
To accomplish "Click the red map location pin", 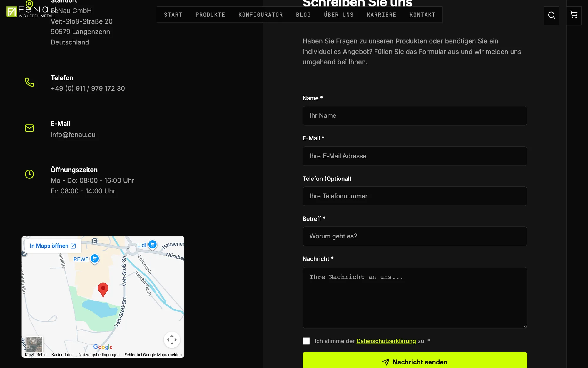I will (103, 290).
